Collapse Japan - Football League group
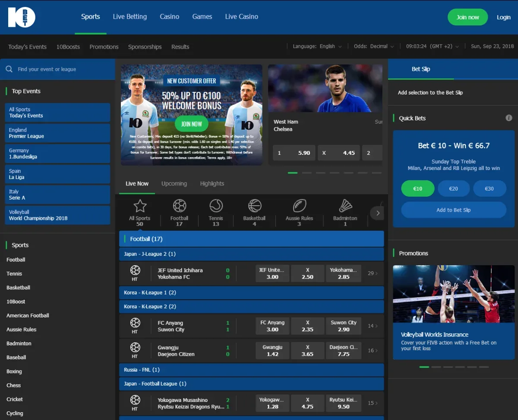The width and height of the screenshot is (518, 420). click(x=251, y=384)
